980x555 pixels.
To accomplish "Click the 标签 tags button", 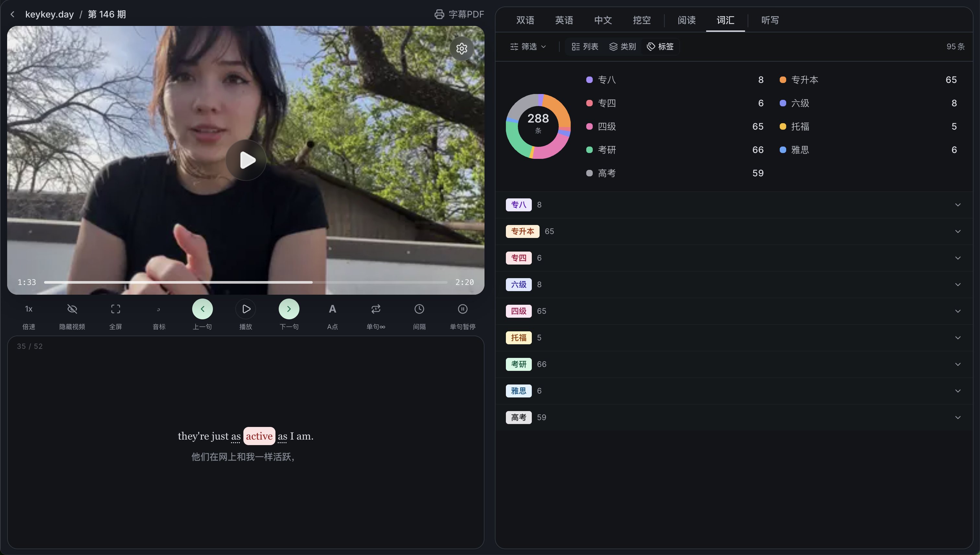I will [x=660, y=46].
